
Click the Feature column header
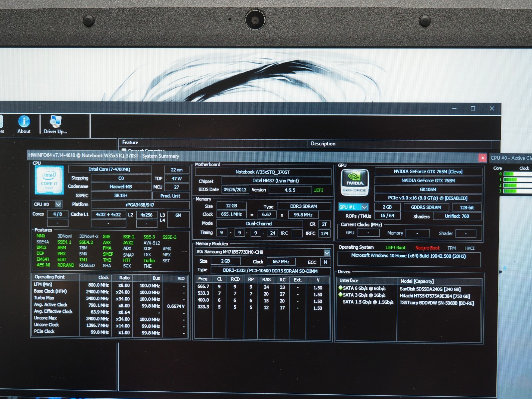[213, 143]
